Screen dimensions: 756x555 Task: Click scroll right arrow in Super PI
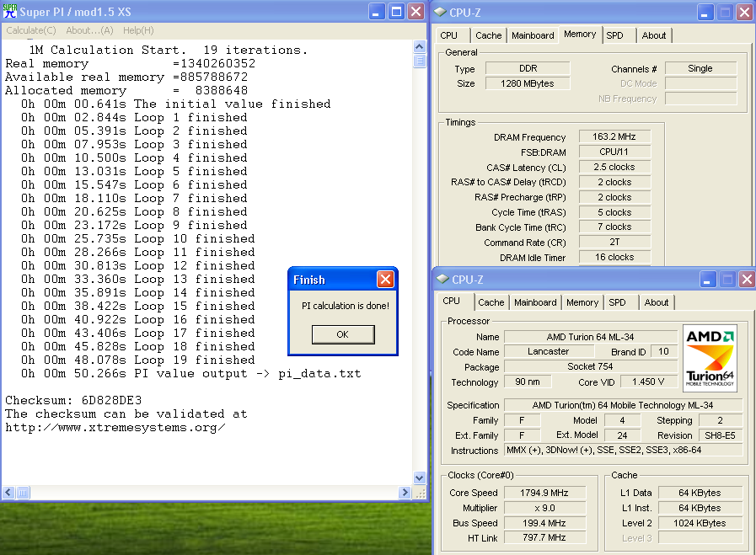405,493
